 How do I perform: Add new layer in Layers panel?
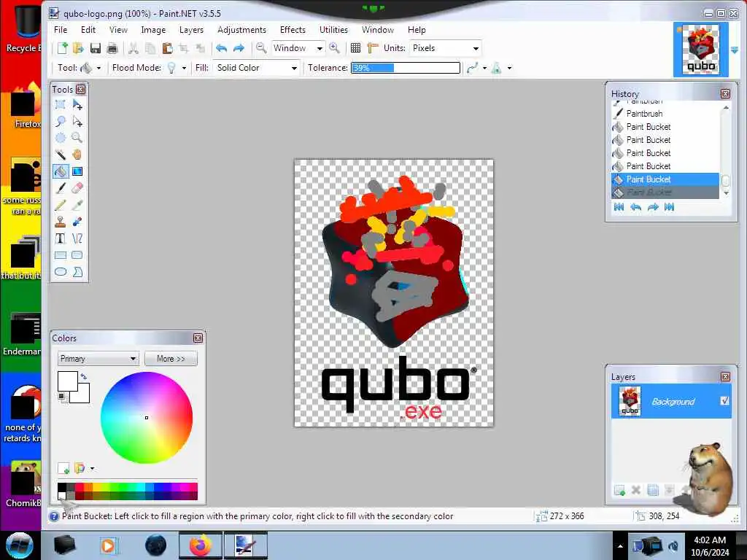(x=620, y=490)
